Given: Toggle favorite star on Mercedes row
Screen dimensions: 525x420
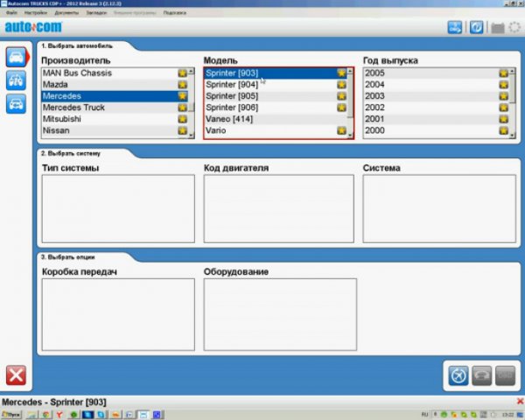Looking at the screenshot, I should coord(183,96).
